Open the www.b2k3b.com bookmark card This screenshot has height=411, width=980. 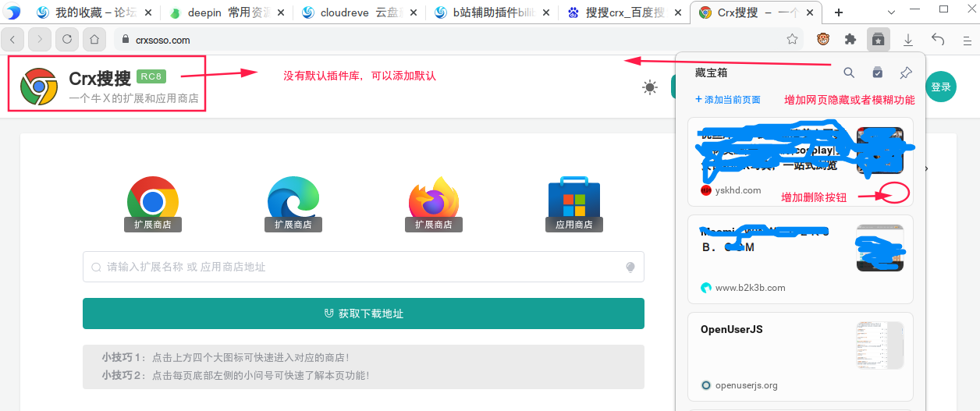800,259
